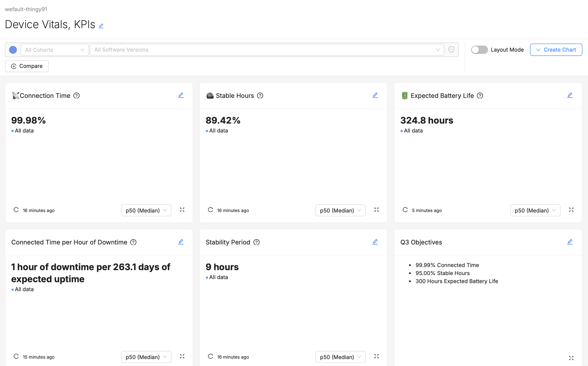Viewport: 588px width, 366px height.
Task: Open the All Software Versions dropdown
Action: tap(267, 50)
